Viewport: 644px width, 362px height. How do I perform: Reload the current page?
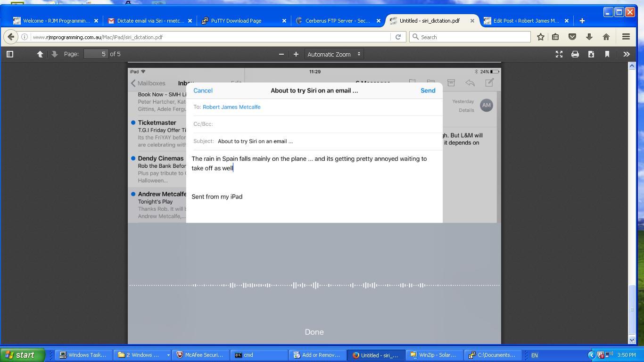398,37
